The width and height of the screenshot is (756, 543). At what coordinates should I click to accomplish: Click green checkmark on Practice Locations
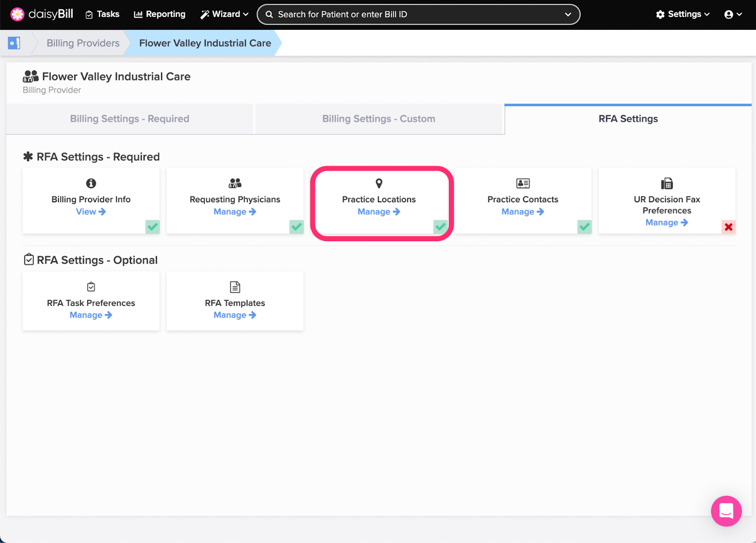pyautogui.click(x=441, y=227)
